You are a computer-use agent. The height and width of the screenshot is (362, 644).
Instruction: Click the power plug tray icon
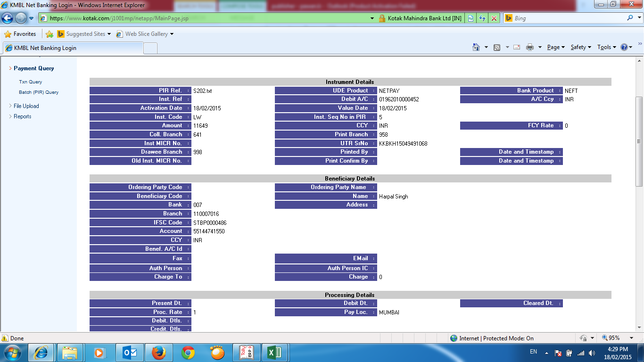570,353
